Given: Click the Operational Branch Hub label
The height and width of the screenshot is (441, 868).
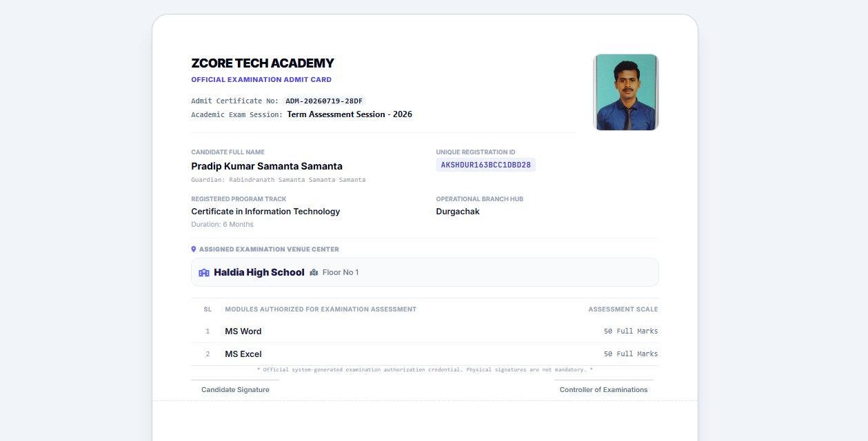Looking at the screenshot, I should click(x=480, y=199).
